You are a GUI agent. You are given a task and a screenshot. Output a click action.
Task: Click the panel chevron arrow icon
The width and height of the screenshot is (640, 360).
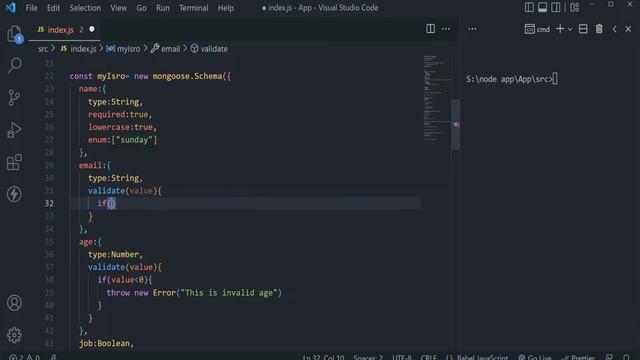(x=614, y=29)
